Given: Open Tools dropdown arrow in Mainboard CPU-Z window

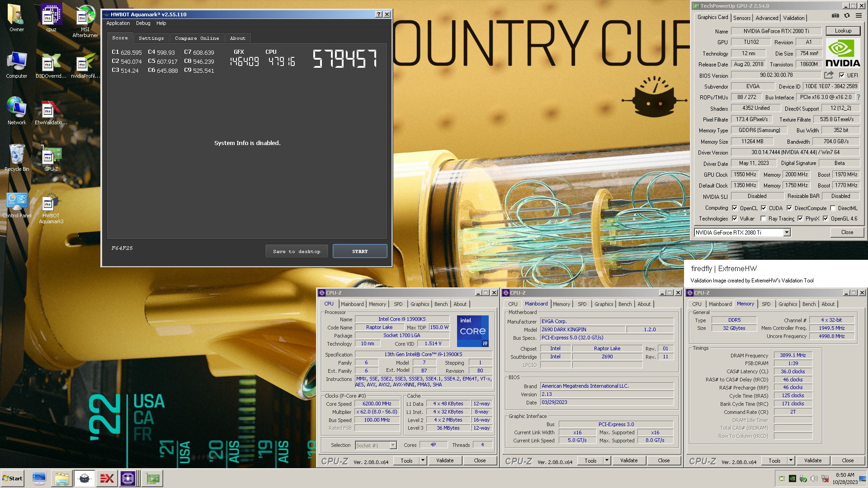Looking at the screenshot, I should coord(607,460).
